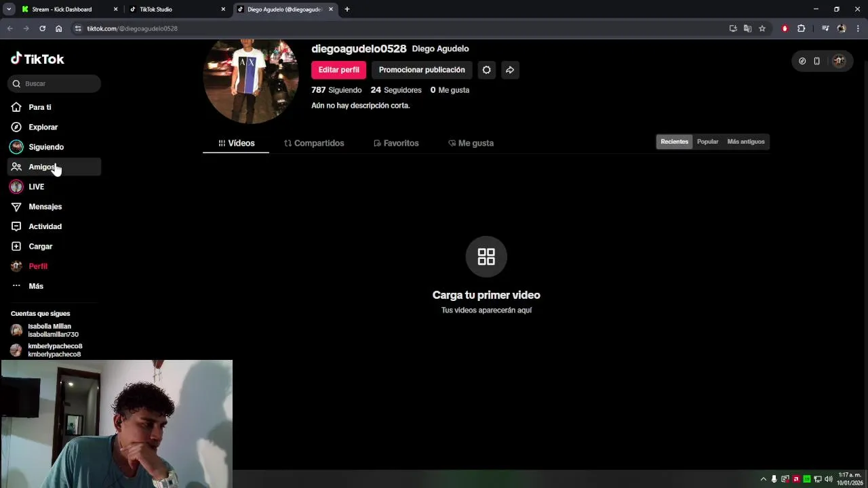
Task: Open Chrome profile avatar
Action: click(x=842, y=28)
